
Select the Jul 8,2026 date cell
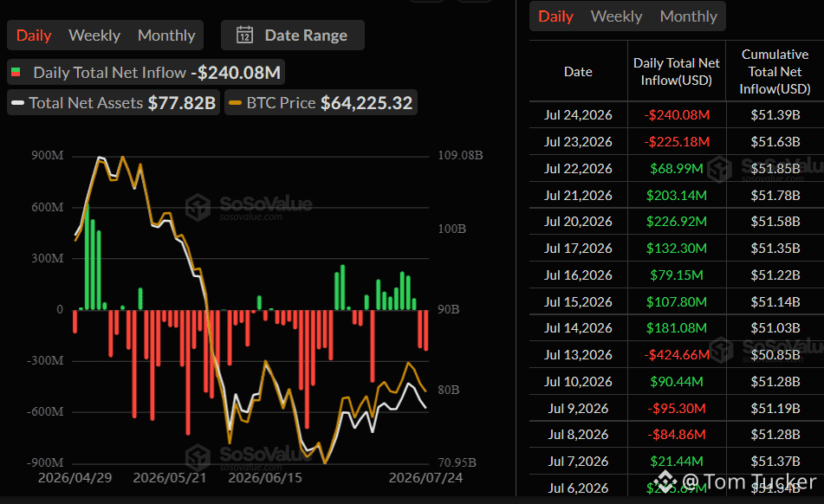click(x=578, y=434)
